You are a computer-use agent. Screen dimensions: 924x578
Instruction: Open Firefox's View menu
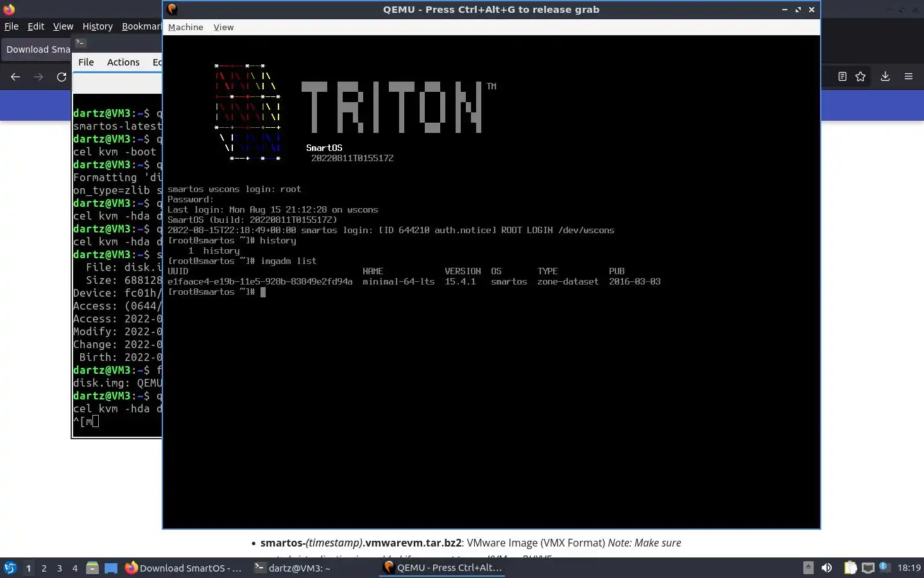tap(63, 26)
